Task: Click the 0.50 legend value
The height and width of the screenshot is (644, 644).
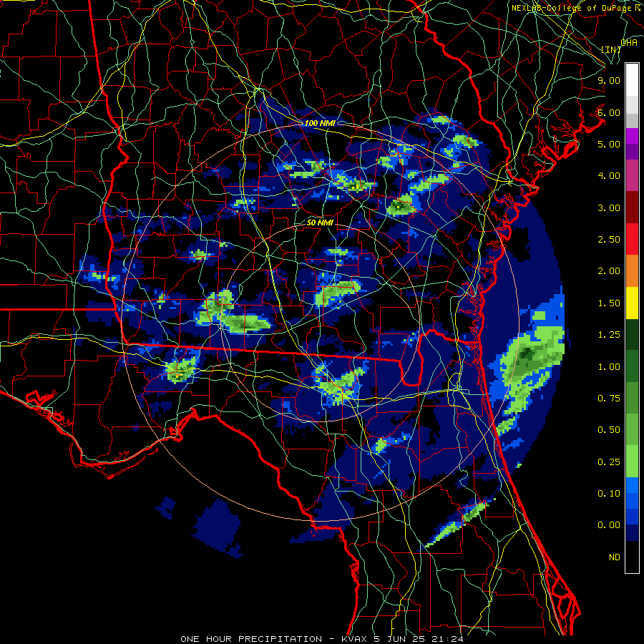Action: pyautogui.click(x=609, y=430)
